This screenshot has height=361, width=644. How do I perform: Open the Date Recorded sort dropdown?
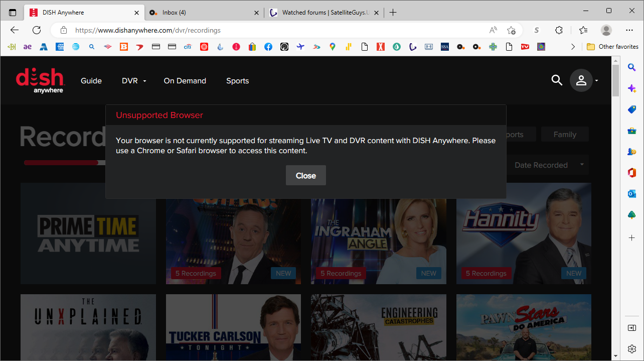point(549,165)
